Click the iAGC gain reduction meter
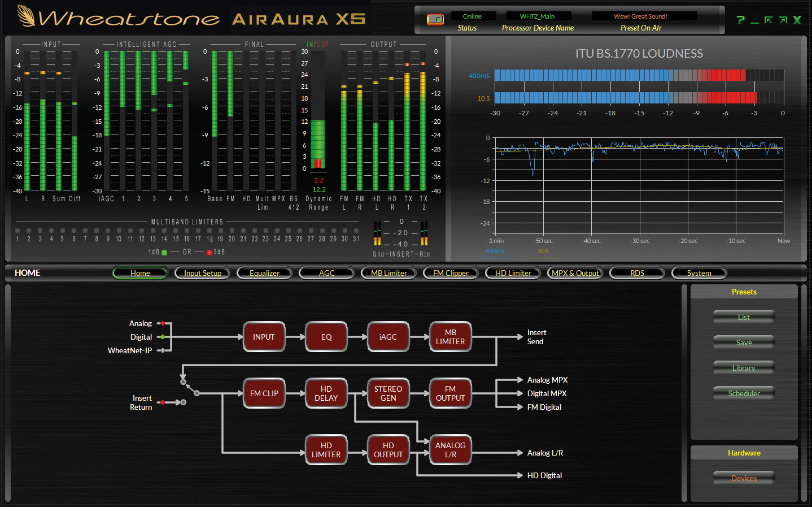Viewport: 812px width, 507px height. [107, 121]
